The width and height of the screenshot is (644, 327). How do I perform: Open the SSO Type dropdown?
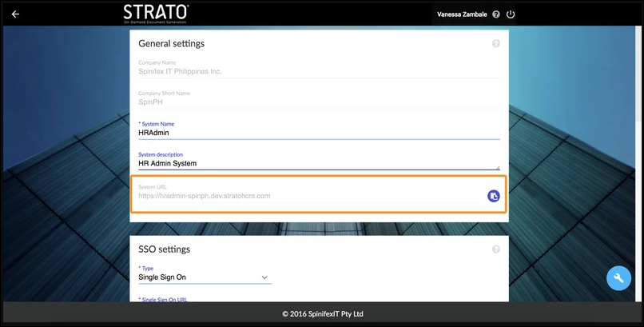[x=205, y=277]
